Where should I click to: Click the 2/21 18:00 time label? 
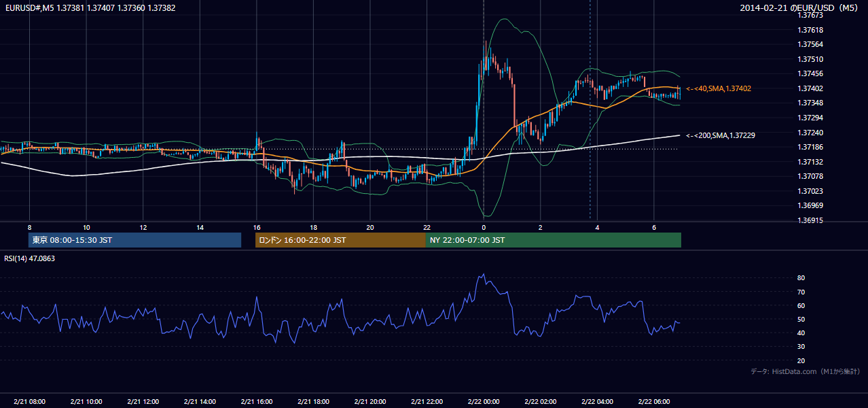[313, 401]
